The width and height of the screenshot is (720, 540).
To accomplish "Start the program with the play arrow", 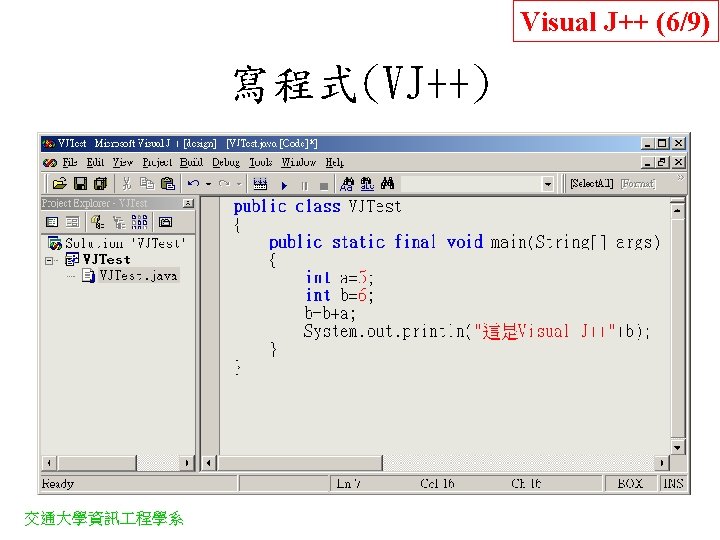I will (284, 186).
